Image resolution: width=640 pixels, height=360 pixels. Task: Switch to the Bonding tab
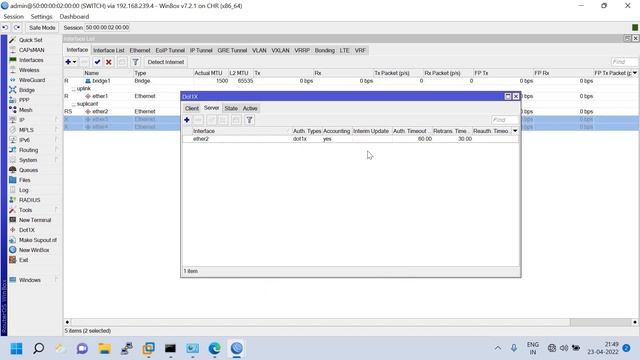[x=324, y=50]
